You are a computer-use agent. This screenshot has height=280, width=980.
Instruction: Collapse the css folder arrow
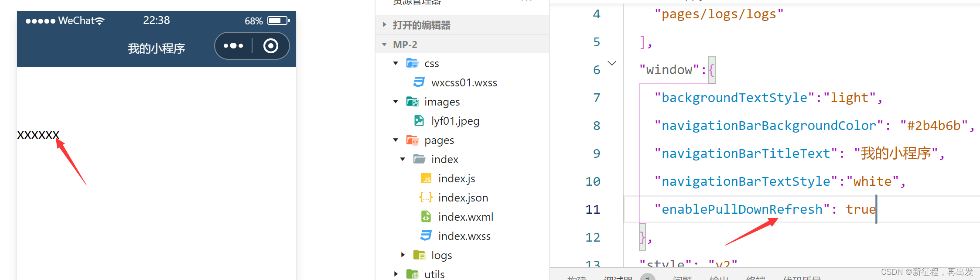point(396,63)
